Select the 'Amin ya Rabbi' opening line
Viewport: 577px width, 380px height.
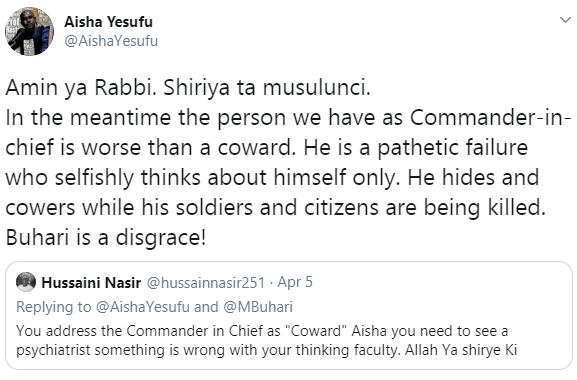coord(188,88)
